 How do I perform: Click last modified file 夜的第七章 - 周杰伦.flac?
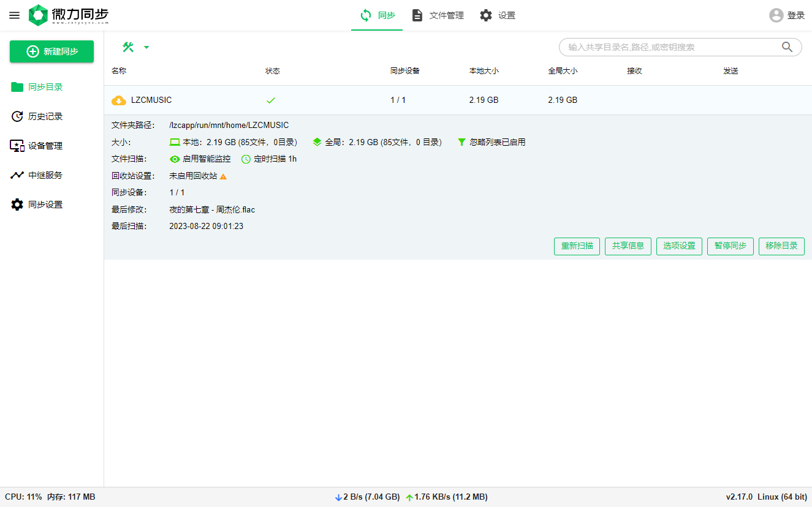point(212,209)
